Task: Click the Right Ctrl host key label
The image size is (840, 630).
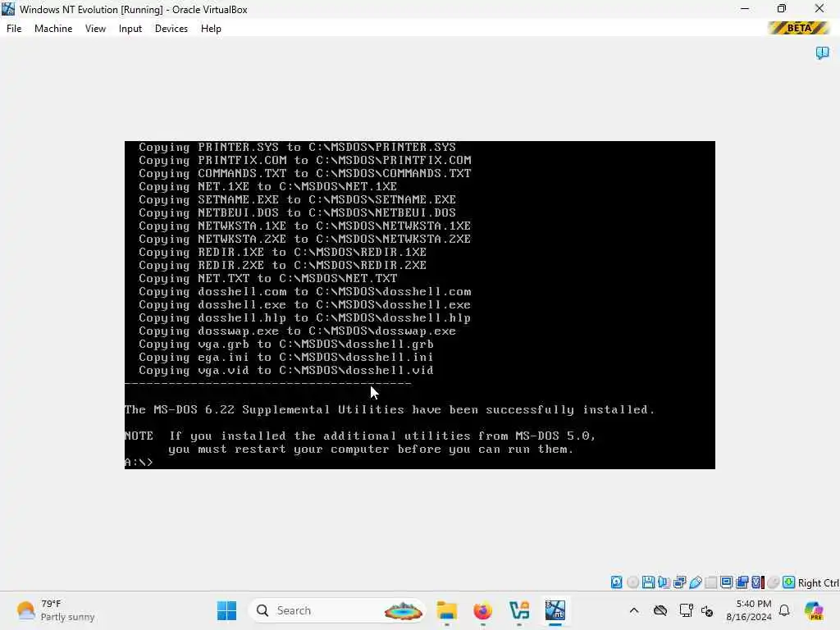Action: tap(819, 583)
